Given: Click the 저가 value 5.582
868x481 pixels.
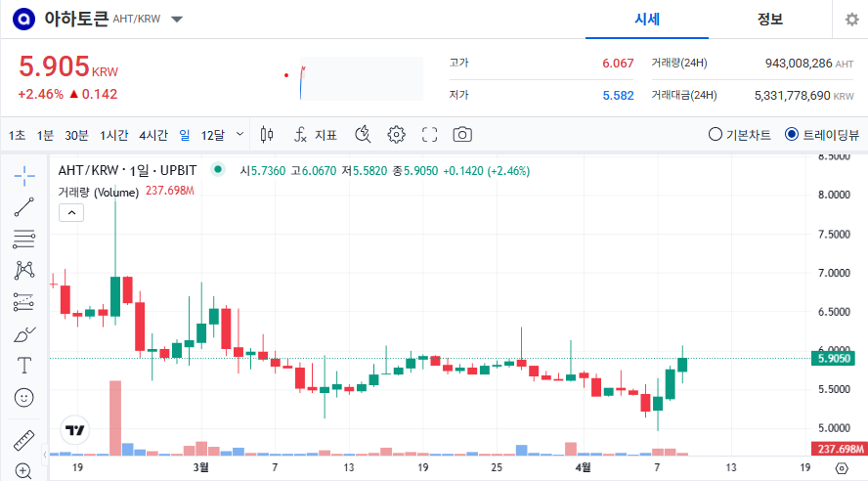Looking at the screenshot, I should [618, 95].
